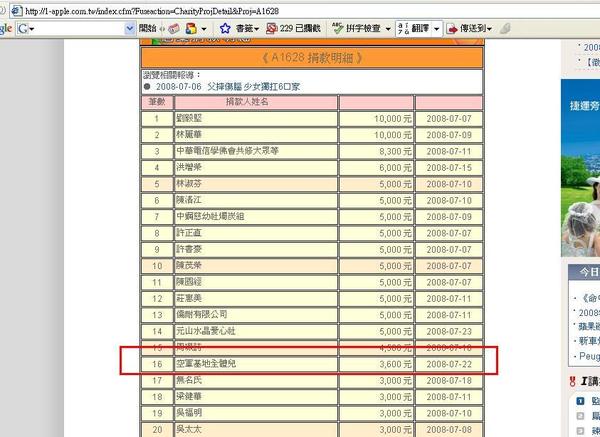Click donor name 林淑芬
The width and height of the screenshot is (600, 437).
[189, 184]
